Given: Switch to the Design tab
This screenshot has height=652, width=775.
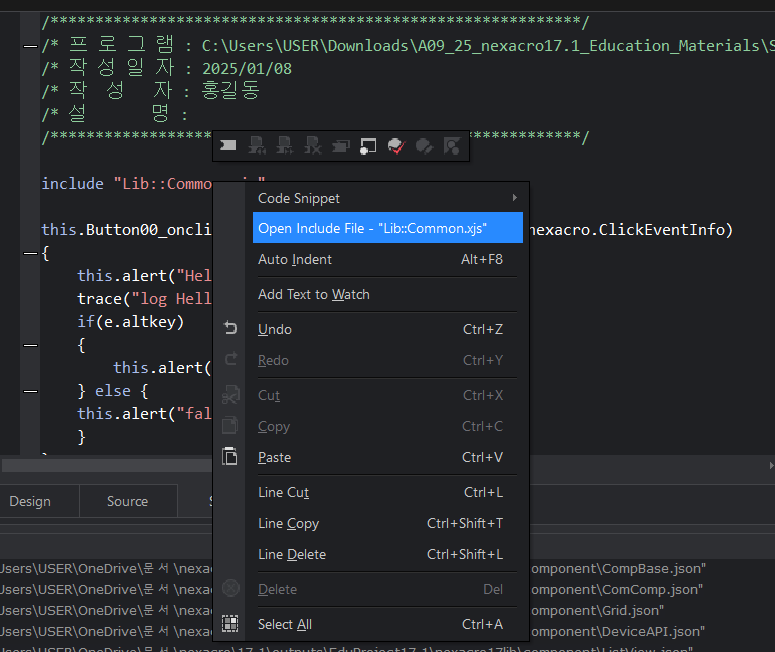Looking at the screenshot, I should [30, 501].
